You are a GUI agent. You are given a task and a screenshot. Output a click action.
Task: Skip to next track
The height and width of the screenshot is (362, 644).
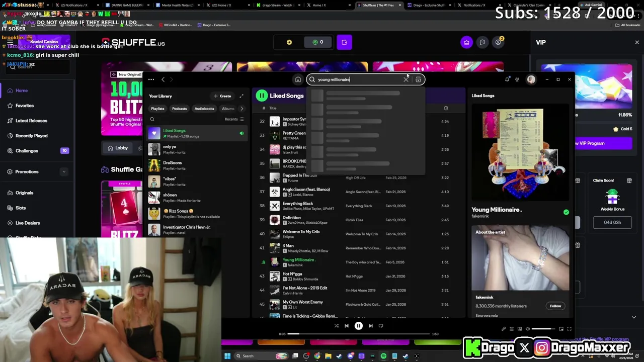pyautogui.click(x=371, y=326)
